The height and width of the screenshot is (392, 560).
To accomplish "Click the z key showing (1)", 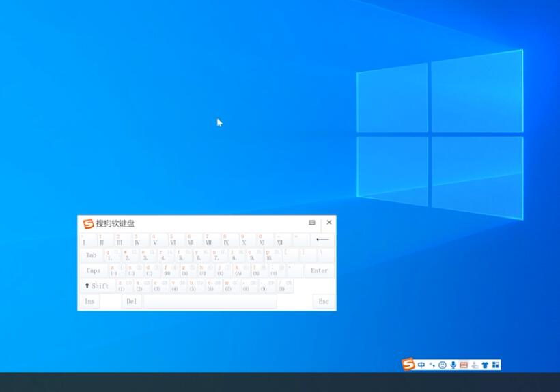I will 125,286.
